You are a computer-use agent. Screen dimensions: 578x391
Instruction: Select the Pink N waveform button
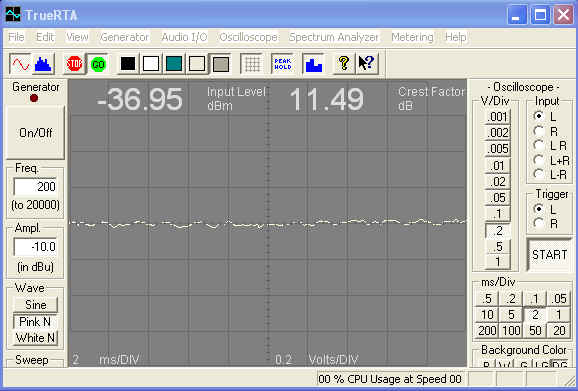tap(35, 322)
